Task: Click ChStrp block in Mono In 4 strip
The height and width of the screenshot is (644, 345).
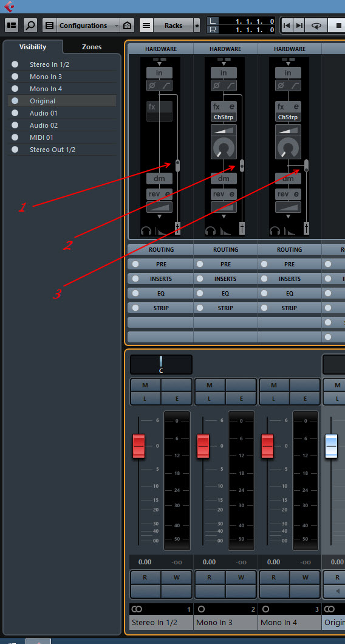Action: pos(288,117)
